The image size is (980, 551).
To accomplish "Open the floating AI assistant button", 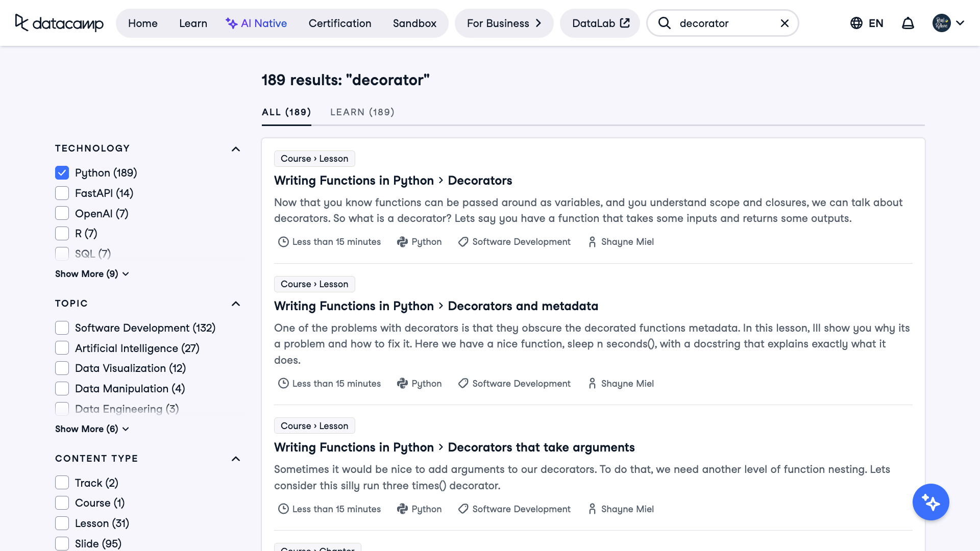I will pos(930,502).
